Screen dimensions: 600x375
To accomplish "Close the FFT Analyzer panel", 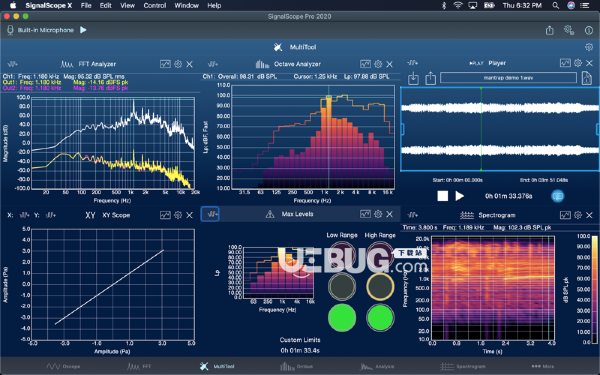I will [x=189, y=64].
